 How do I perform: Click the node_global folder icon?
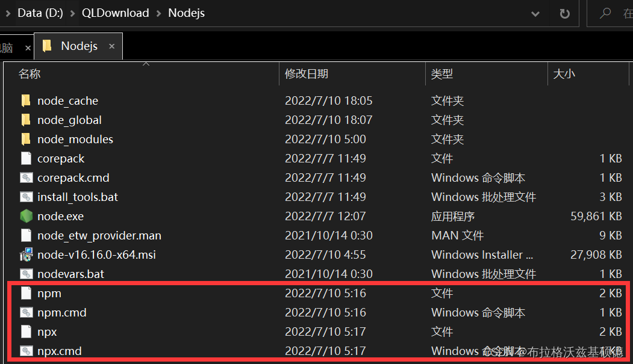point(25,120)
